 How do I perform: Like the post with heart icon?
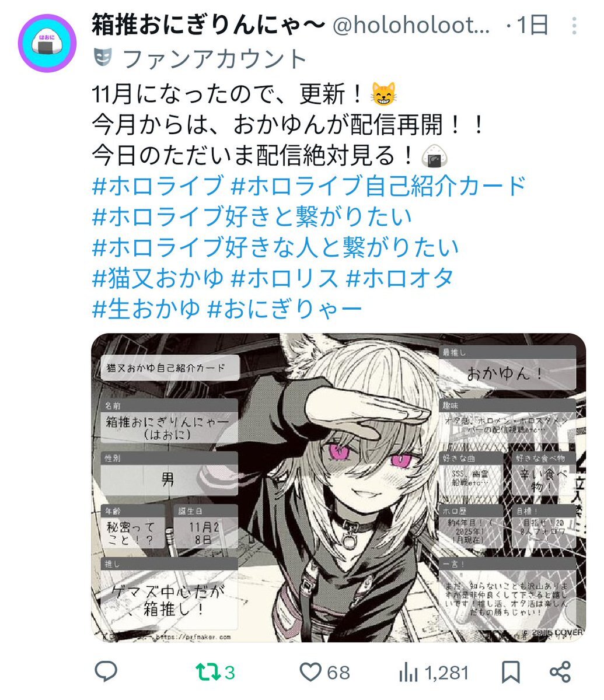click(310, 672)
